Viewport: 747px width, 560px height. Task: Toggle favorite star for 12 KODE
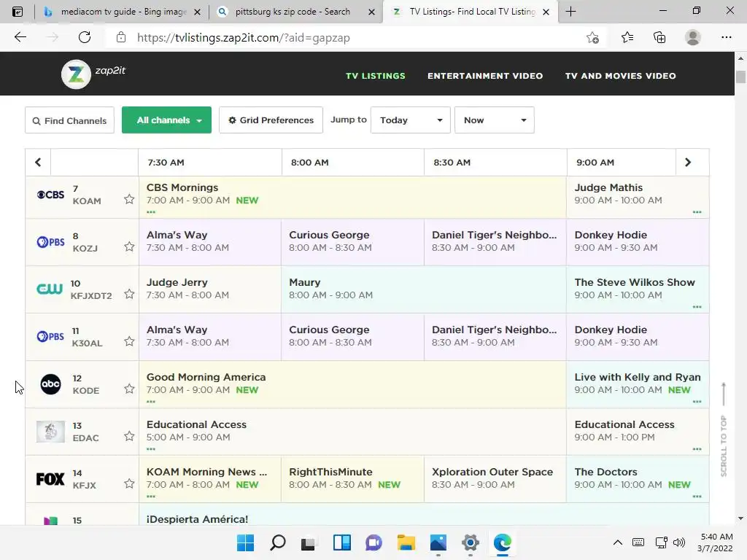tap(129, 389)
